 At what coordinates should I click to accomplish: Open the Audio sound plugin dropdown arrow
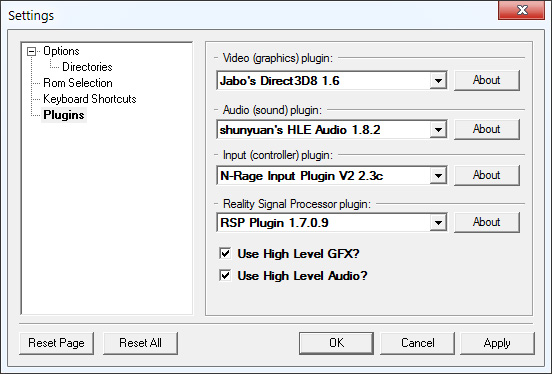pyautogui.click(x=438, y=130)
